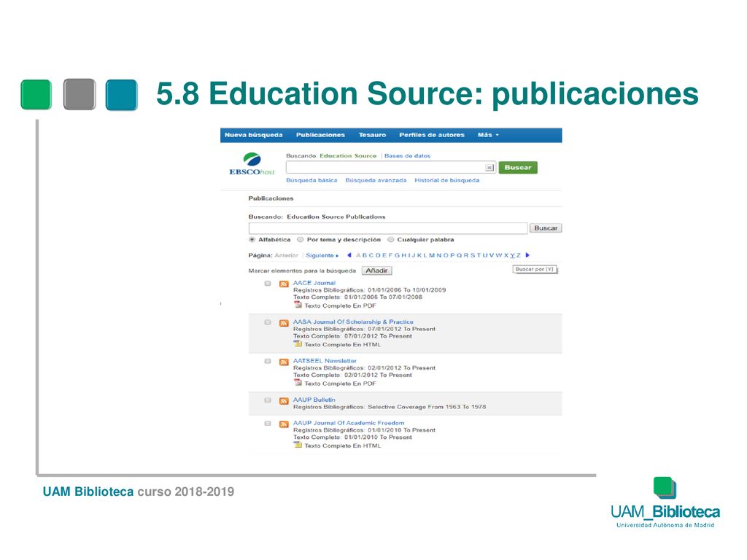747x560 pixels.
Task: Click Texto Completo En HTML for AASA Journal
Action: [x=343, y=345]
